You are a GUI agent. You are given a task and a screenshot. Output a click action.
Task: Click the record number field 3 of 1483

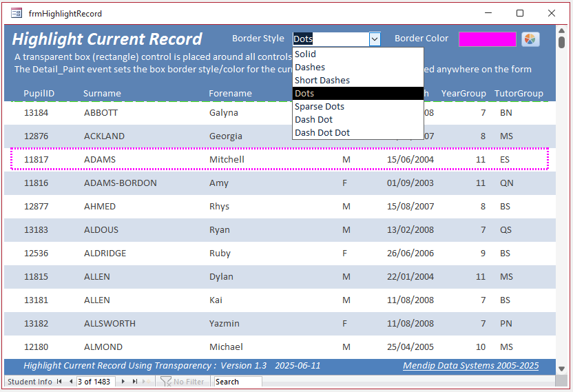point(96,382)
